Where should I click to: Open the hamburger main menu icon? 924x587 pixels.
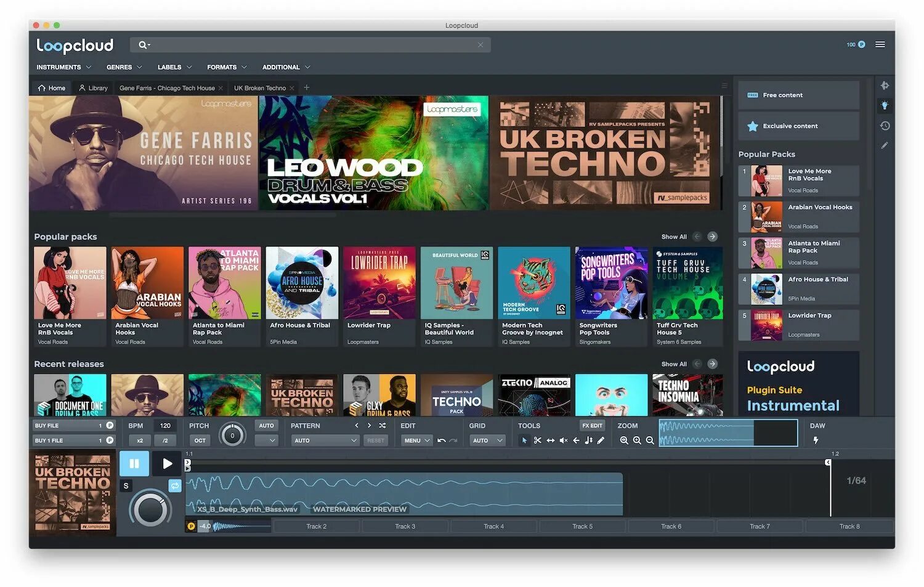[x=880, y=44]
